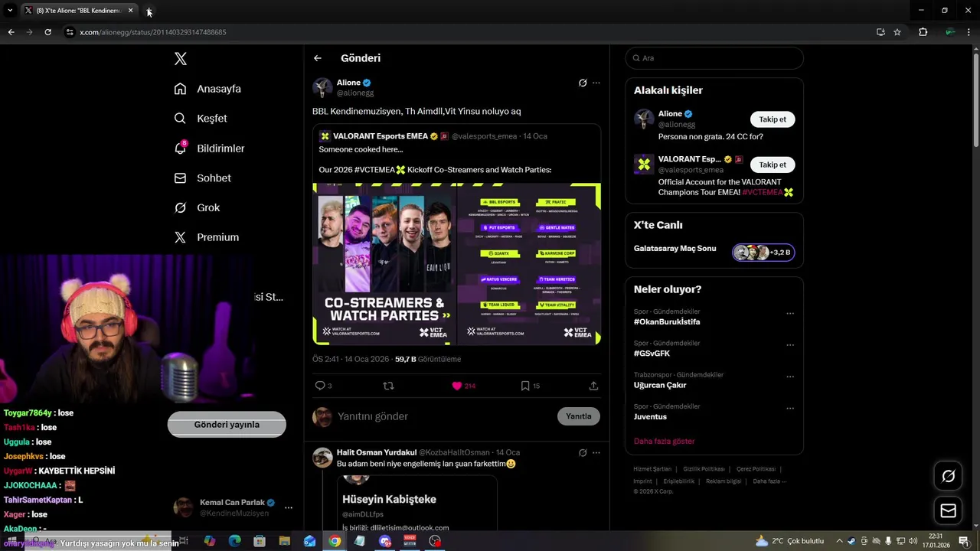Open more options on Alione's post

[x=596, y=83]
